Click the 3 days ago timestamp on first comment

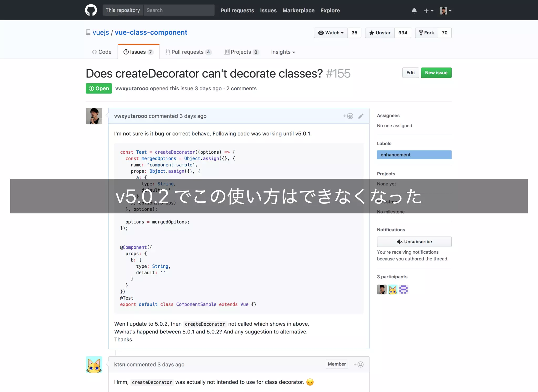tap(193, 116)
